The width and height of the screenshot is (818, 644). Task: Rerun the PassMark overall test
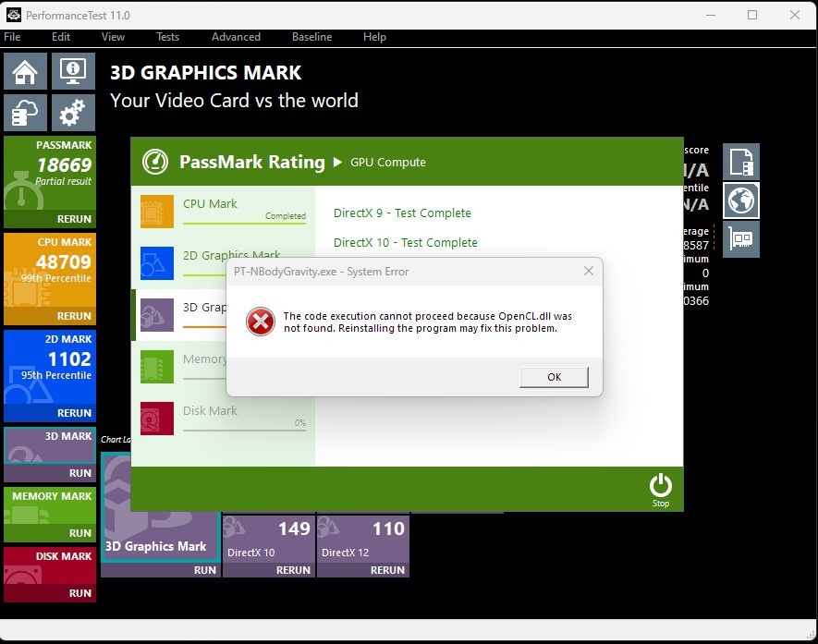point(74,219)
